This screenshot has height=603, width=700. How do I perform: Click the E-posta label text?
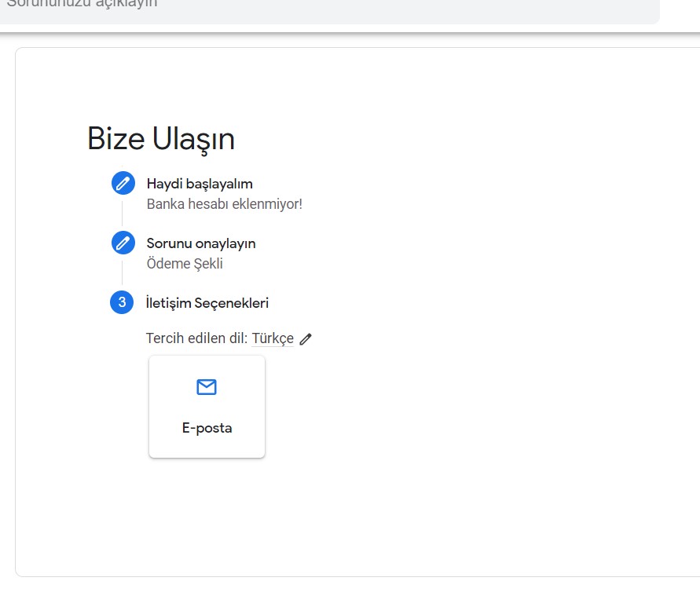[207, 428]
